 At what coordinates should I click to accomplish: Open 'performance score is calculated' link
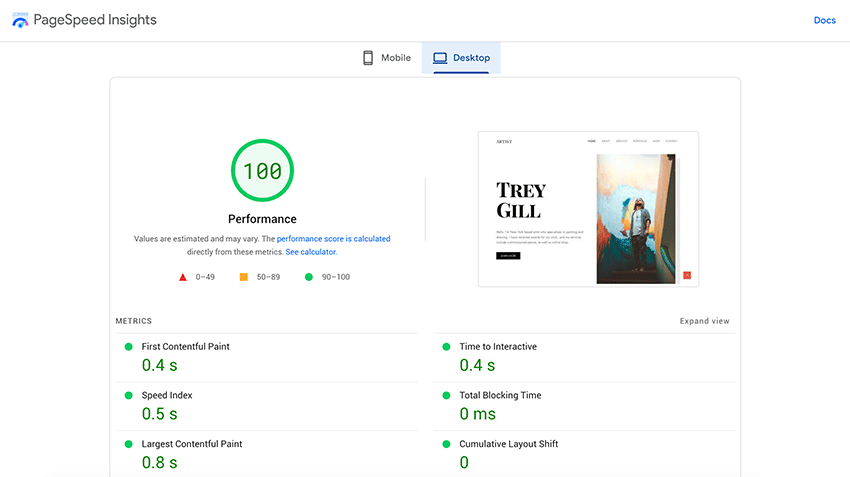click(x=333, y=238)
